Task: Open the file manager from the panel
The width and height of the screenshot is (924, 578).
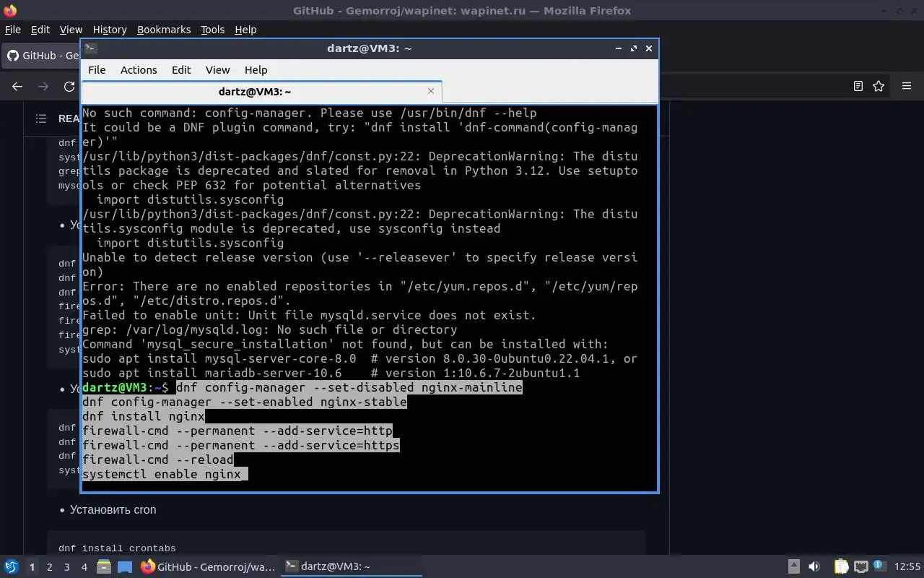Action: tap(104, 566)
